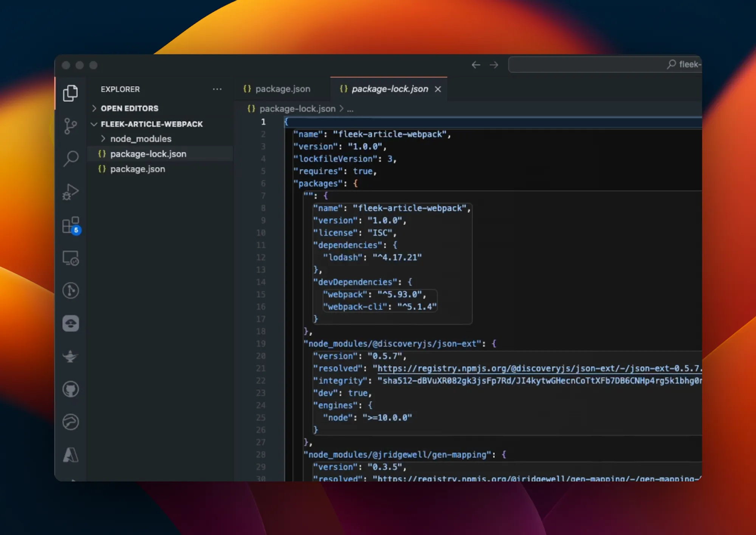
Task: Open the Source Control view
Action: tap(70, 126)
